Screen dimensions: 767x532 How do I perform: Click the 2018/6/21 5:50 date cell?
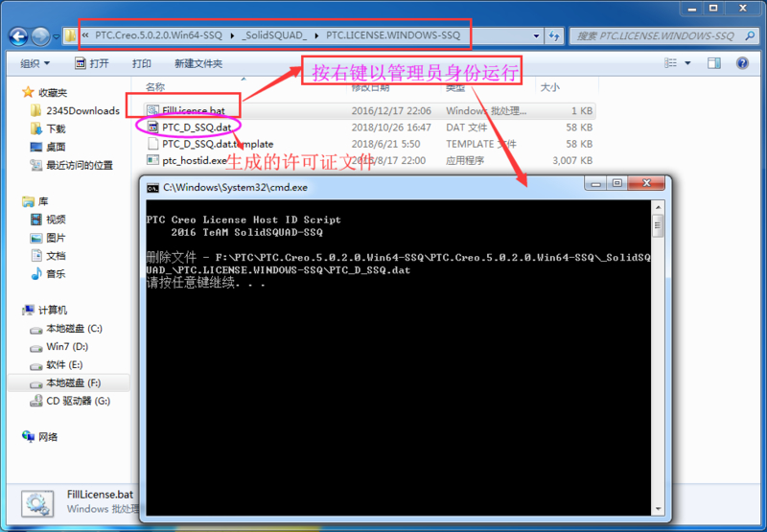tap(385, 144)
